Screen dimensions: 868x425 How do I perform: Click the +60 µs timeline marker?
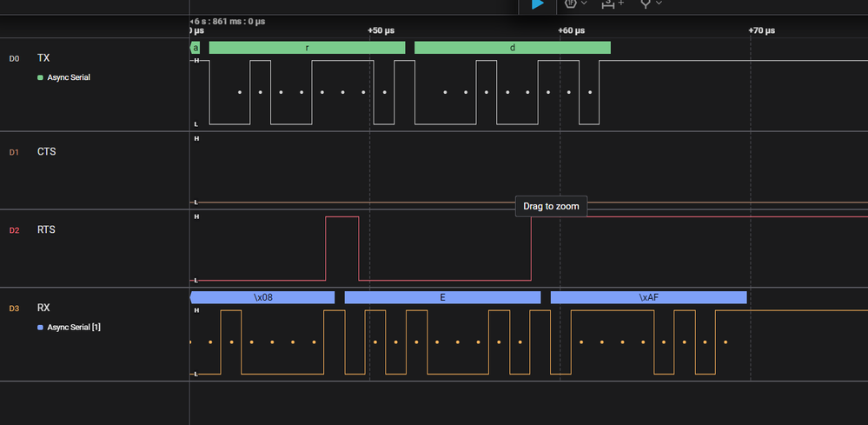[571, 30]
